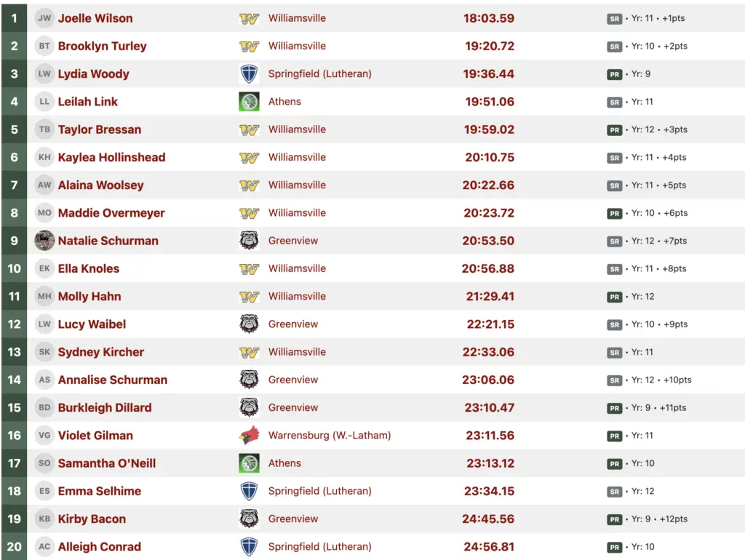Image resolution: width=745 pixels, height=560 pixels.
Task: Click the Williamsville logo beside Joelle Wilson
Action: click(x=250, y=18)
